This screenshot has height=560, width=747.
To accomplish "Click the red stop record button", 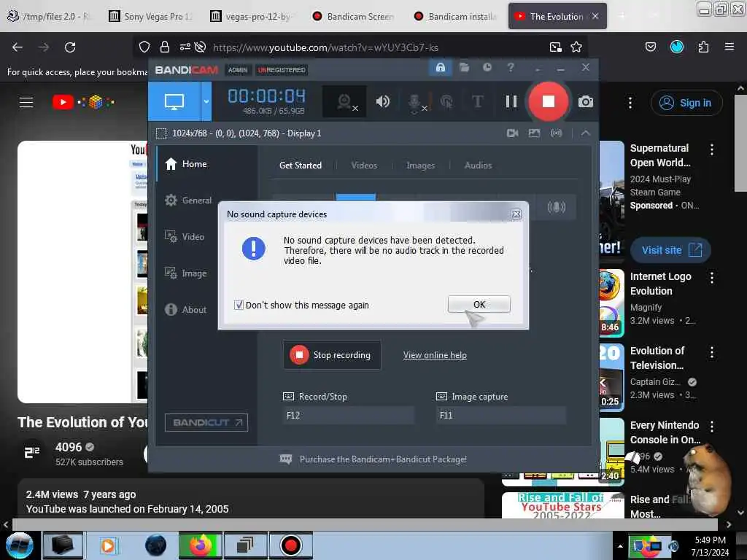I will point(549,101).
